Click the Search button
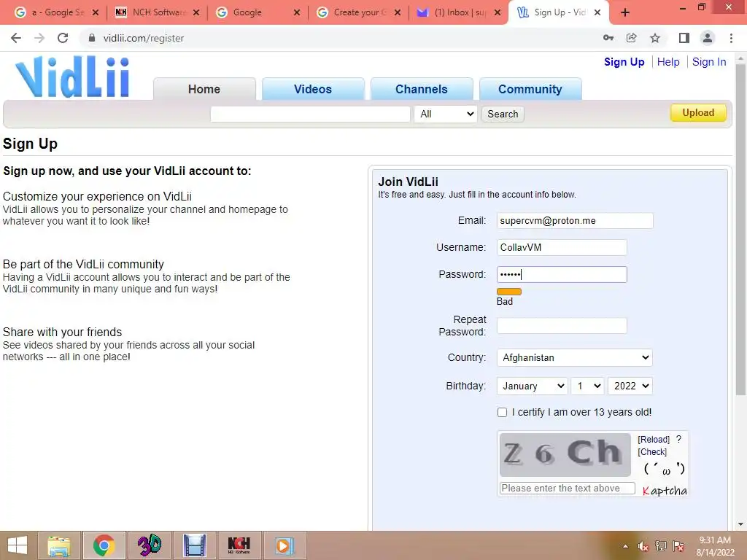 tap(503, 114)
